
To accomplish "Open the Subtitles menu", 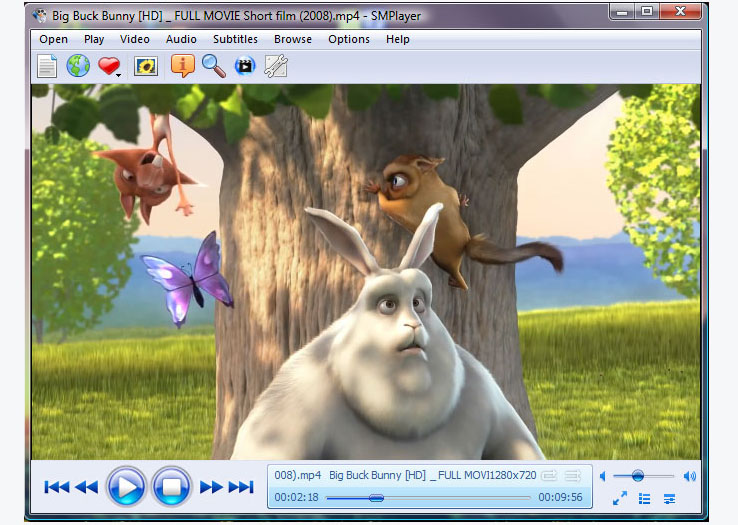I will coord(235,39).
